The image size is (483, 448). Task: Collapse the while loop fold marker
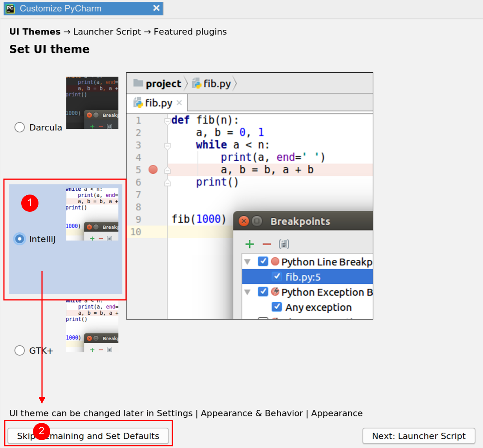click(x=167, y=146)
